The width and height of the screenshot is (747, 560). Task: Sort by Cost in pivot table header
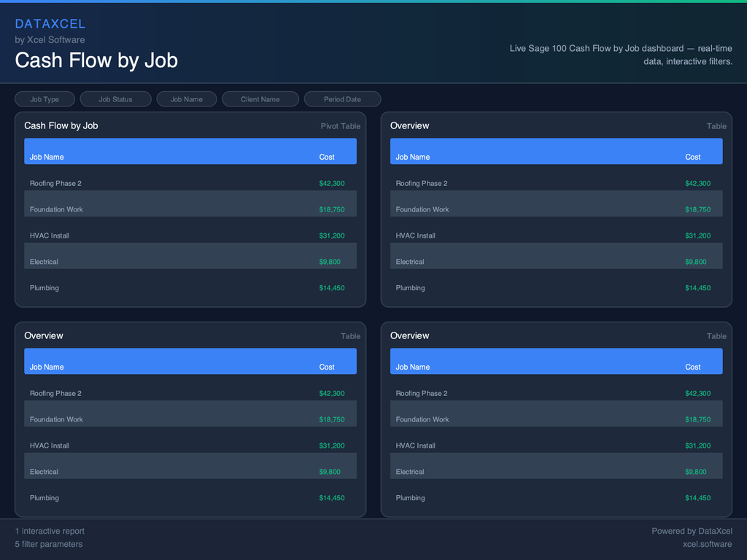327,157
